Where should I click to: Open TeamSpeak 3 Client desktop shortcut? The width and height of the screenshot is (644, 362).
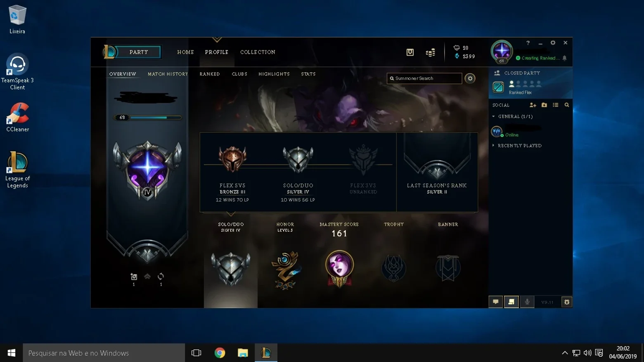17,71
